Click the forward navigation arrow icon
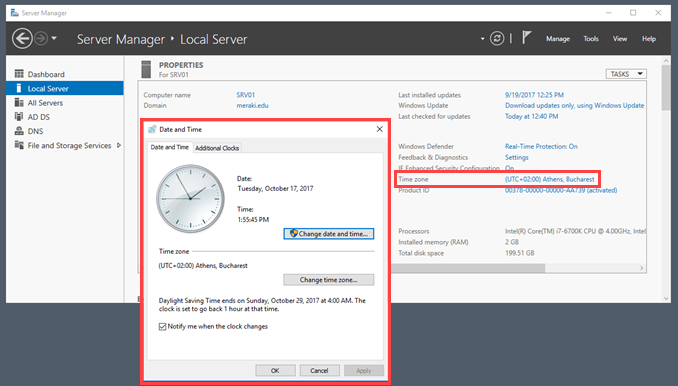 (x=41, y=38)
